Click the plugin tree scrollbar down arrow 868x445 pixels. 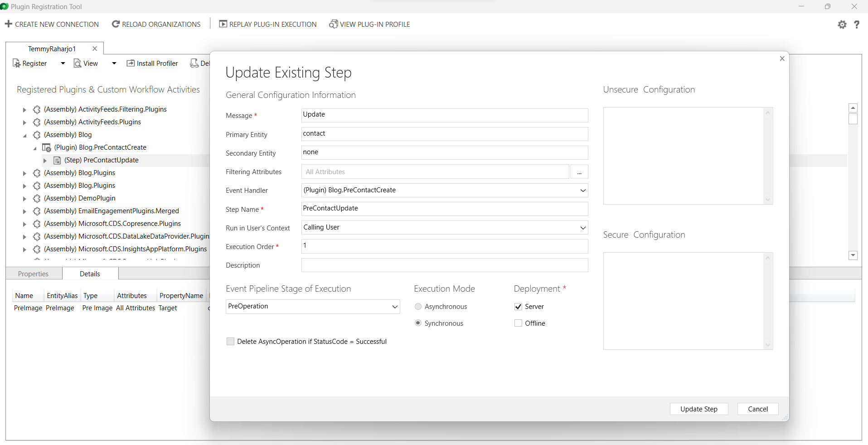click(x=853, y=255)
